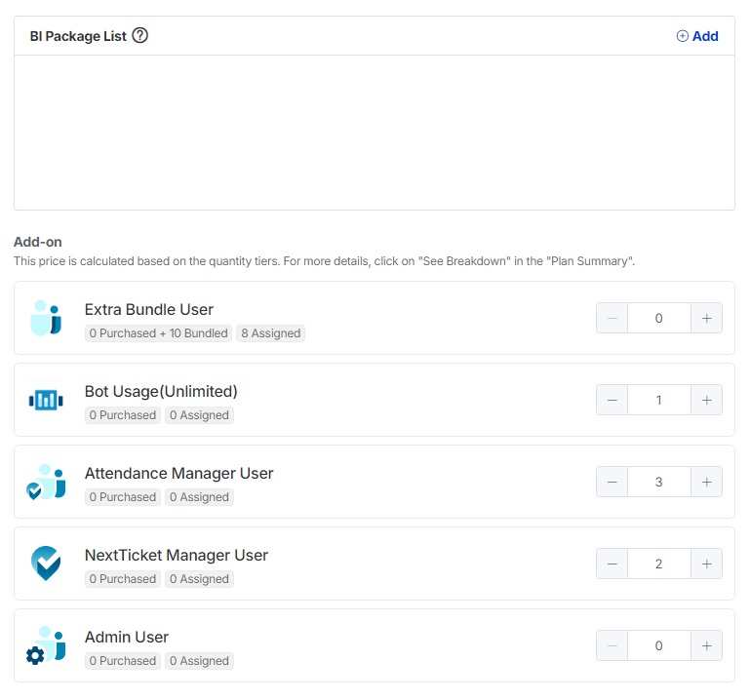Click NextTicket Manager User '0 Purchased' badge
750x700 pixels.
(123, 578)
